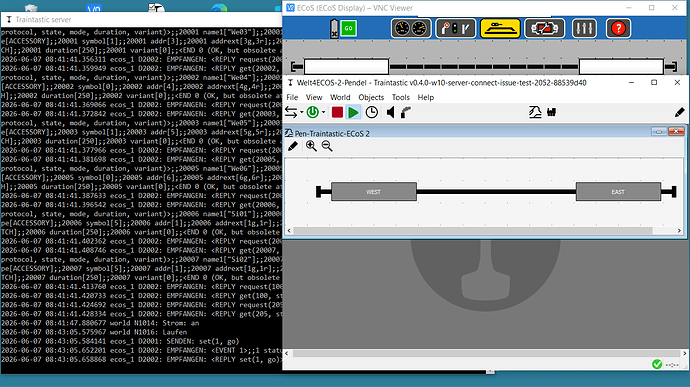The image size is (690, 387).
Task: Open the ECoS red help question mark
Action: 618,29
